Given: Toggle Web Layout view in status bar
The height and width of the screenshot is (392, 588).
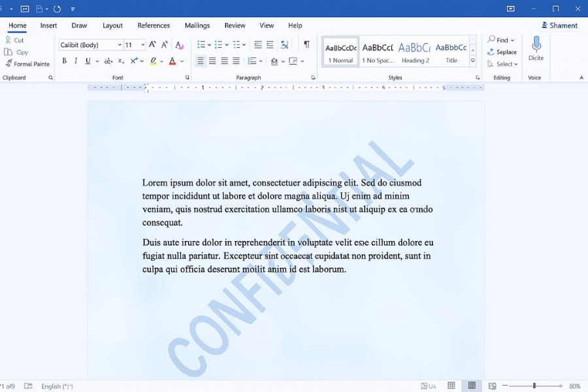Looking at the screenshot, I should (x=492, y=385).
